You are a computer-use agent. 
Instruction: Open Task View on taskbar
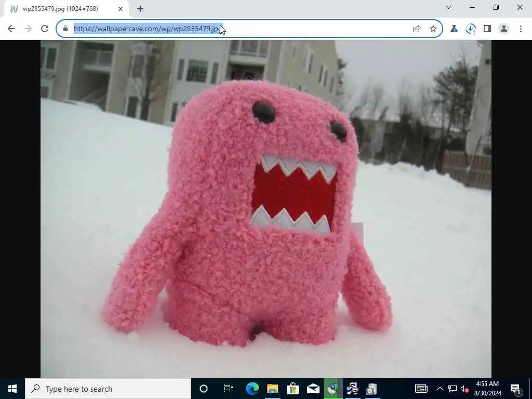tap(229, 389)
